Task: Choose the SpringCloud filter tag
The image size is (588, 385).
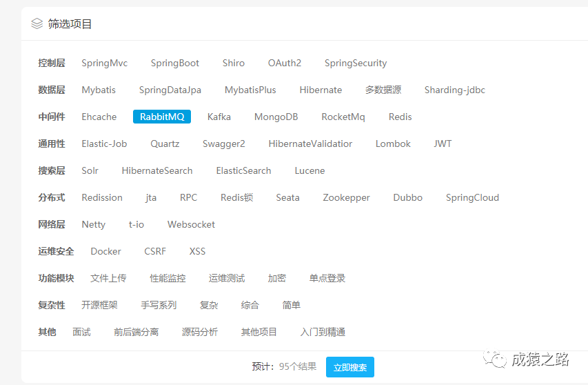Action: 472,198
